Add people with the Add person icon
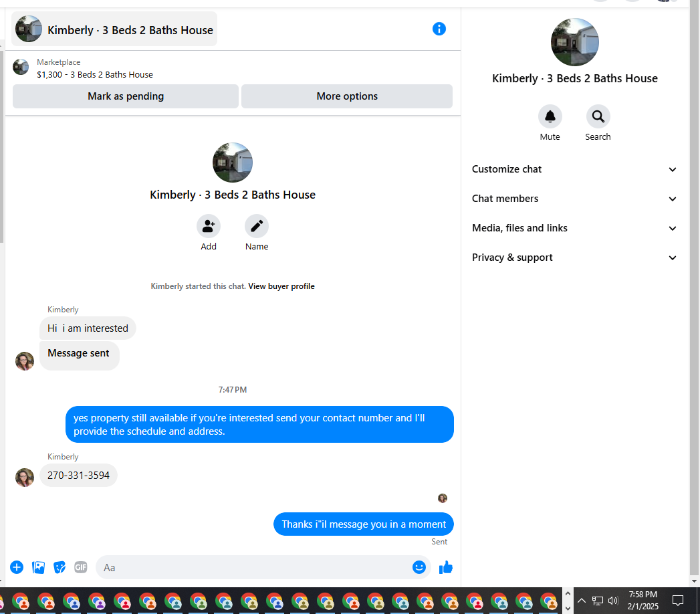700x614 pixels. [x=209, y=226]
